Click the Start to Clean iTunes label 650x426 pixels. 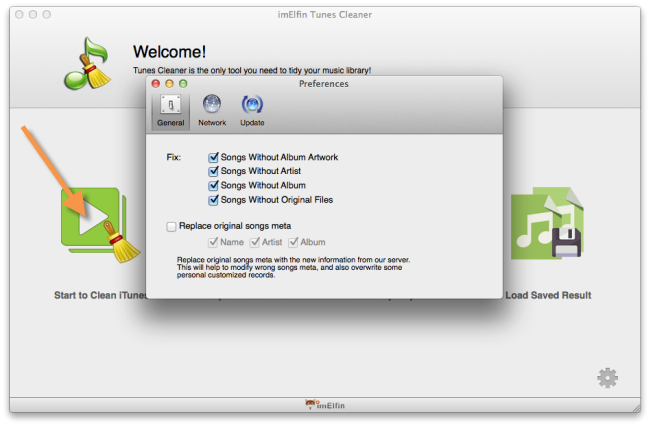point(100,295)
